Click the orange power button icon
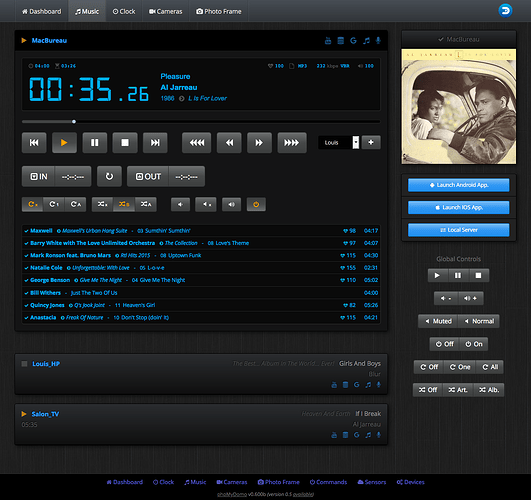Screen dimensions: 531x500 [x=256, y=204]
